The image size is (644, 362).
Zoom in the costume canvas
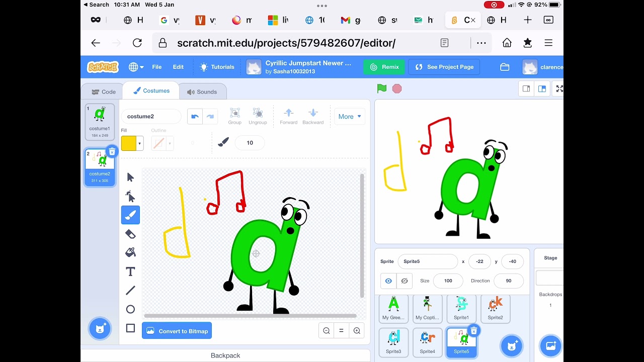click(x=357, y=330)
